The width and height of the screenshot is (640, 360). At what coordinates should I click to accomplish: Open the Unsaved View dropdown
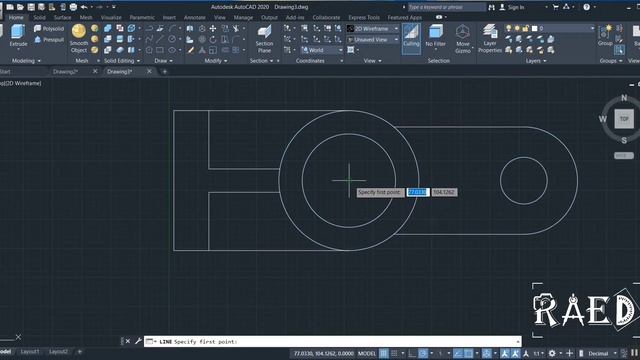pyautogui.click(x=373, y=40)
